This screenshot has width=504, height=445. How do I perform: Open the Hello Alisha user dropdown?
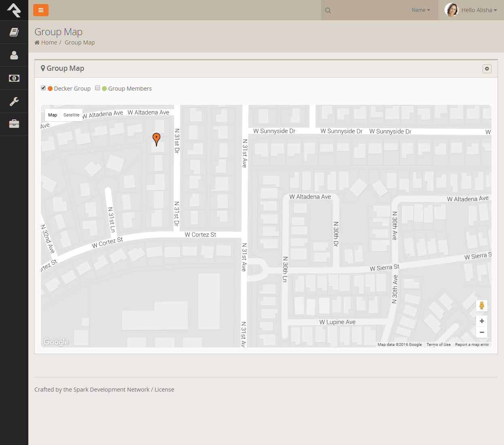coord(471,10)
